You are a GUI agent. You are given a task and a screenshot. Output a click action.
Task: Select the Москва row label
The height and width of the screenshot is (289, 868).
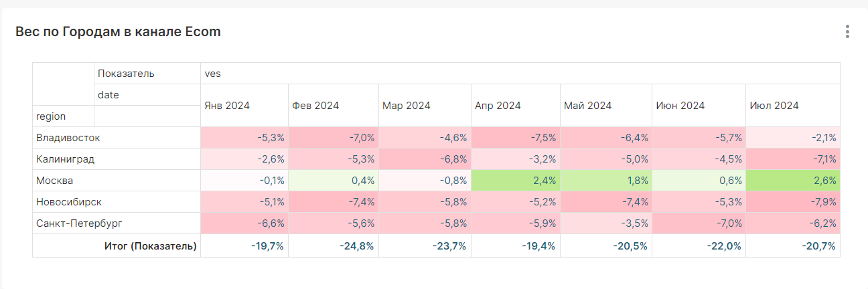[55, 181]
